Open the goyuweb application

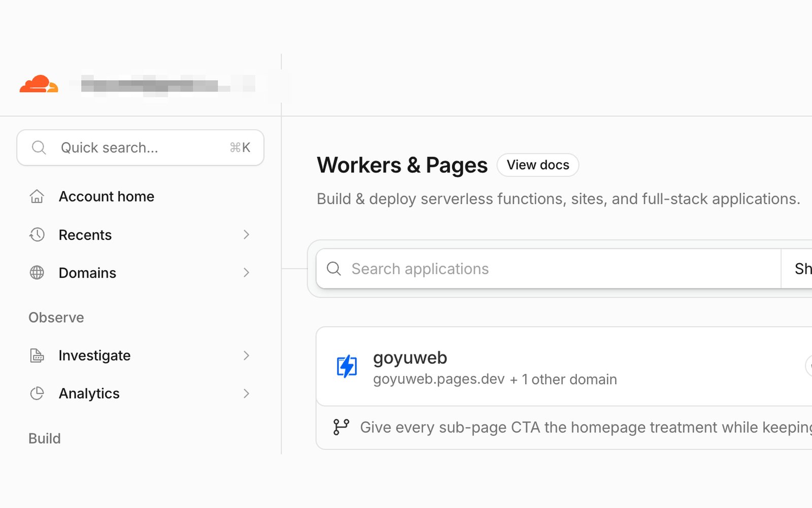[x=410, y=358]
